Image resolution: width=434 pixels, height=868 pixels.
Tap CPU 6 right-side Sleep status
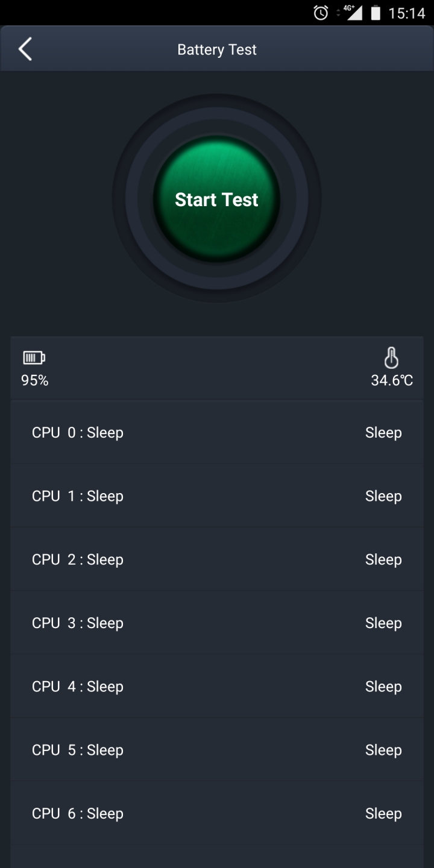pos(383,813)
